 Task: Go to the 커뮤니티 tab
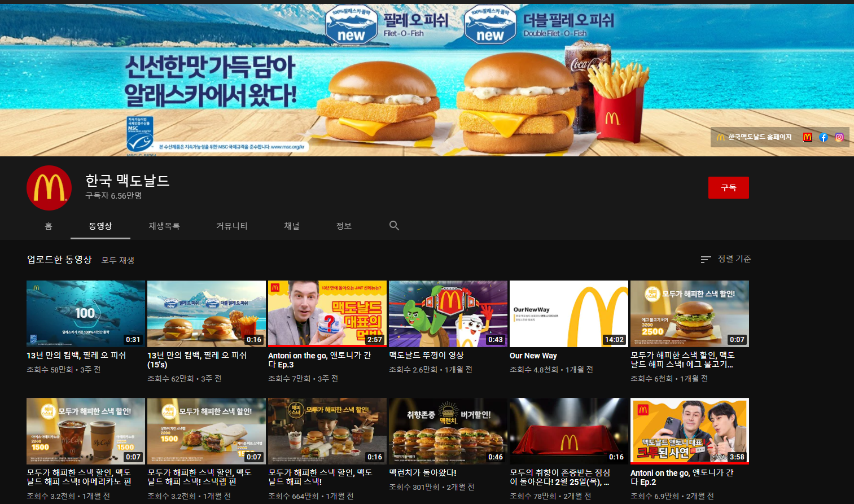tap(232, 226)
